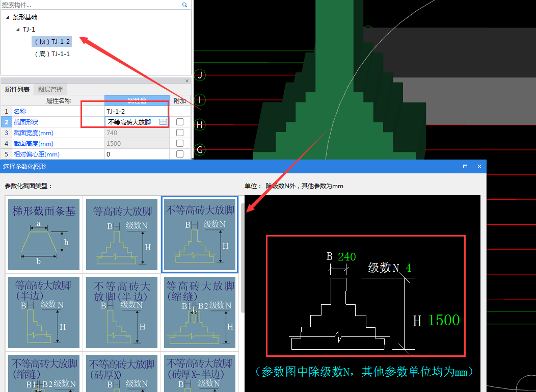The width and height of the screenshot is (536, 392).
Task: Click row number 2 in property table
Action: (6, 122)
